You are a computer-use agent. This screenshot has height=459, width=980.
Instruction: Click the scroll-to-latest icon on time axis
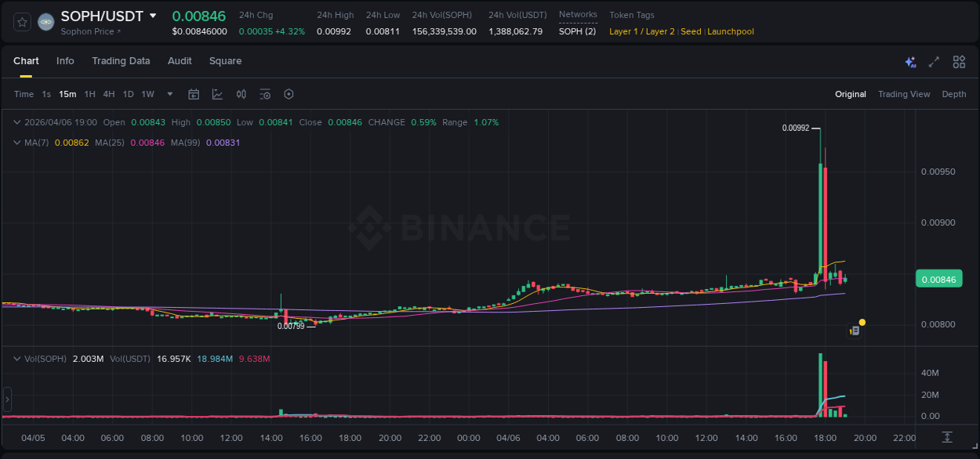tap(947, 437)
